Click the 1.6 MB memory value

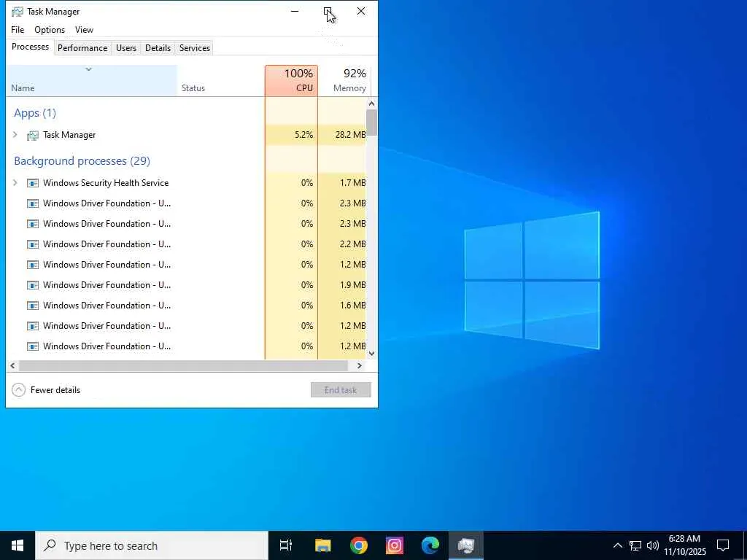[353, 306]
